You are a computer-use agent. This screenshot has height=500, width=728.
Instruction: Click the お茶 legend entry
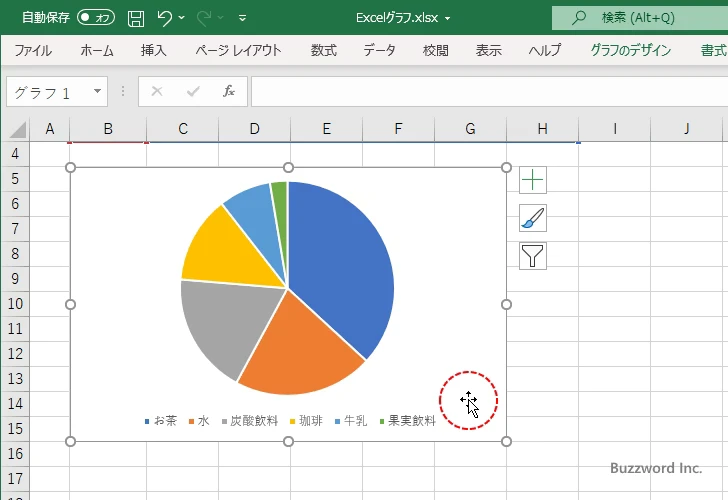click(161, 421)
